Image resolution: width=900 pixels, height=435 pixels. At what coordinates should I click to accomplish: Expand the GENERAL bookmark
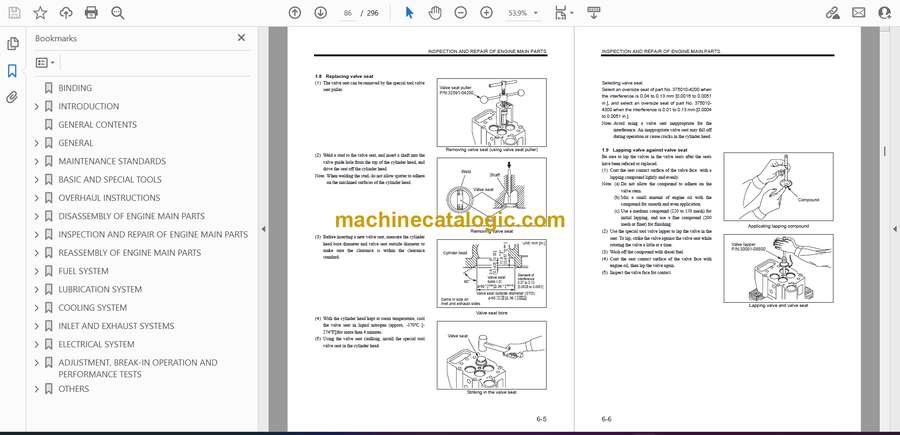[37, 143]
